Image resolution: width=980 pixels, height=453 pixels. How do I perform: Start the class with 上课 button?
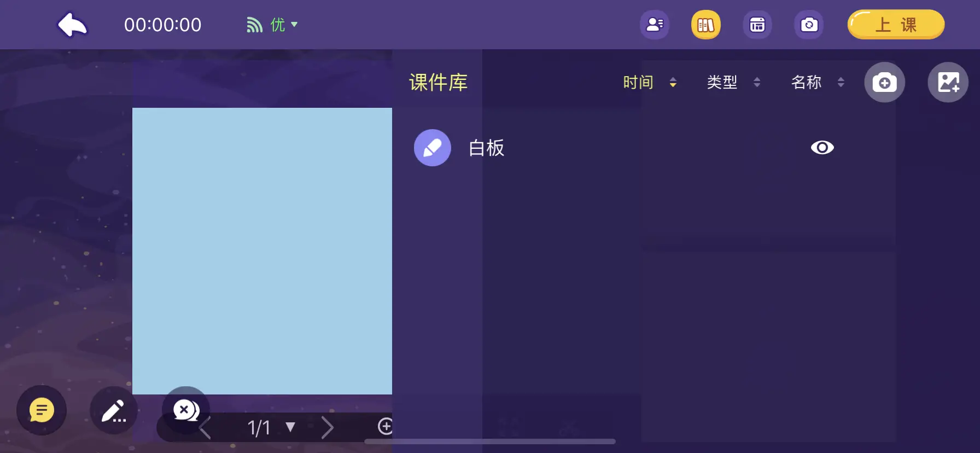click(896, 25)
